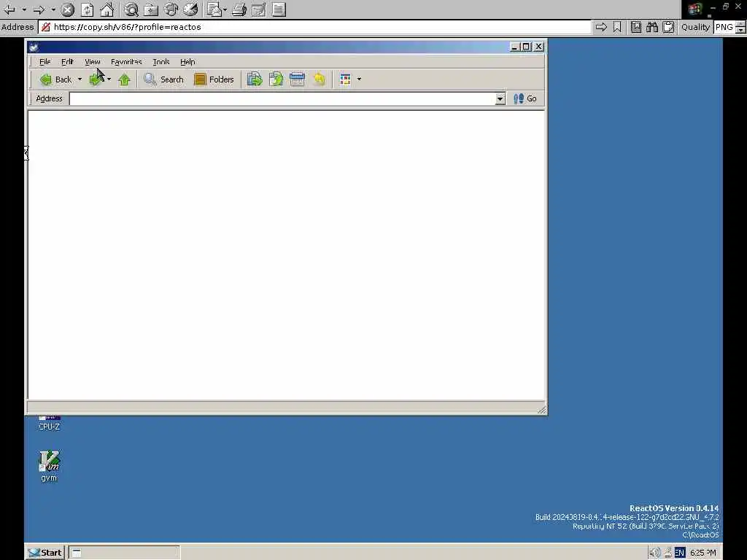Click the copy clipboard icon near Quality
Viewport: 747px width, 560px height.
(x=668, y=27)
